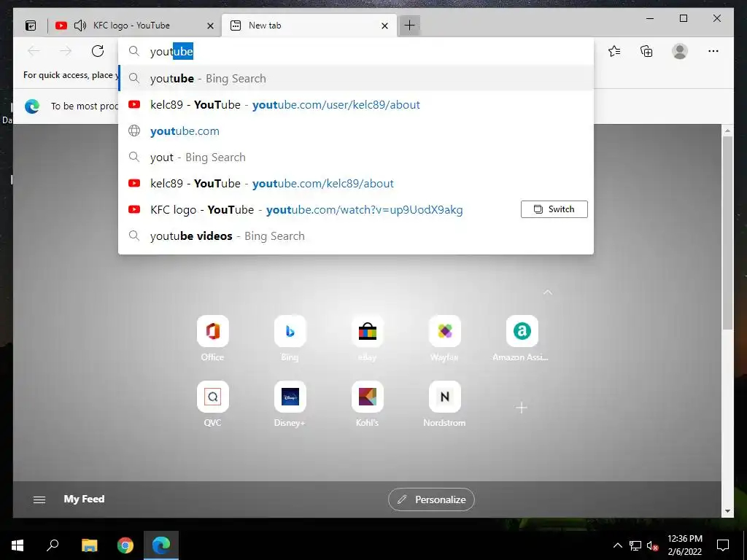Click the Switch to tab button
Image resolution: width=747 pixels, height=560 pixels.
point(554,209)
